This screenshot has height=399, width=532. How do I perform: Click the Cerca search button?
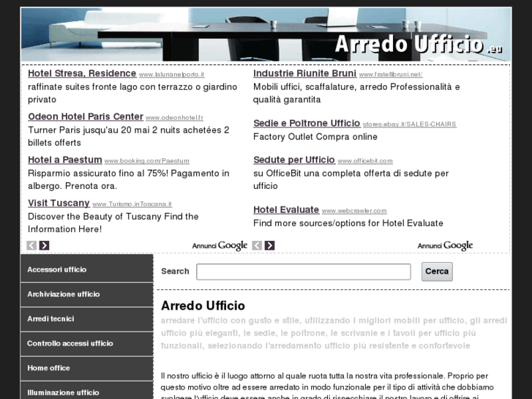tap(437, 272)
